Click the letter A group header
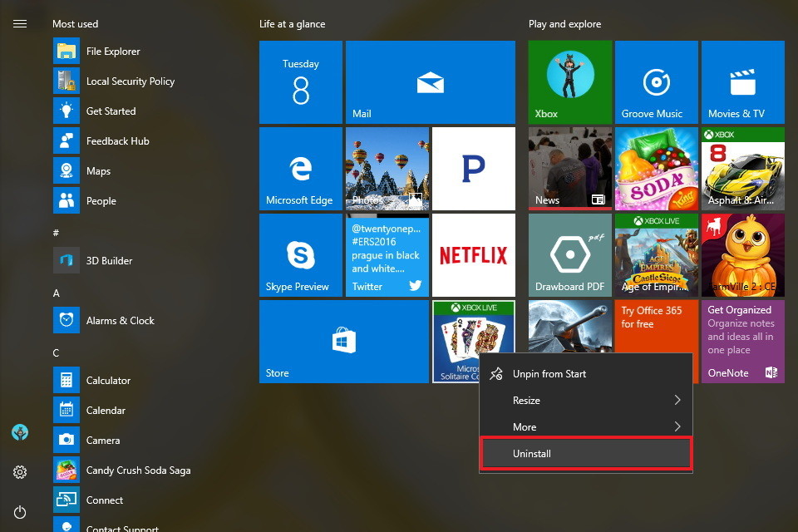 [57, 293]
